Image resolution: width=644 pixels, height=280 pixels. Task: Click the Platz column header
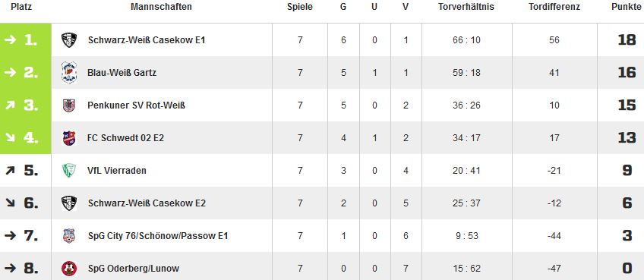21,7
